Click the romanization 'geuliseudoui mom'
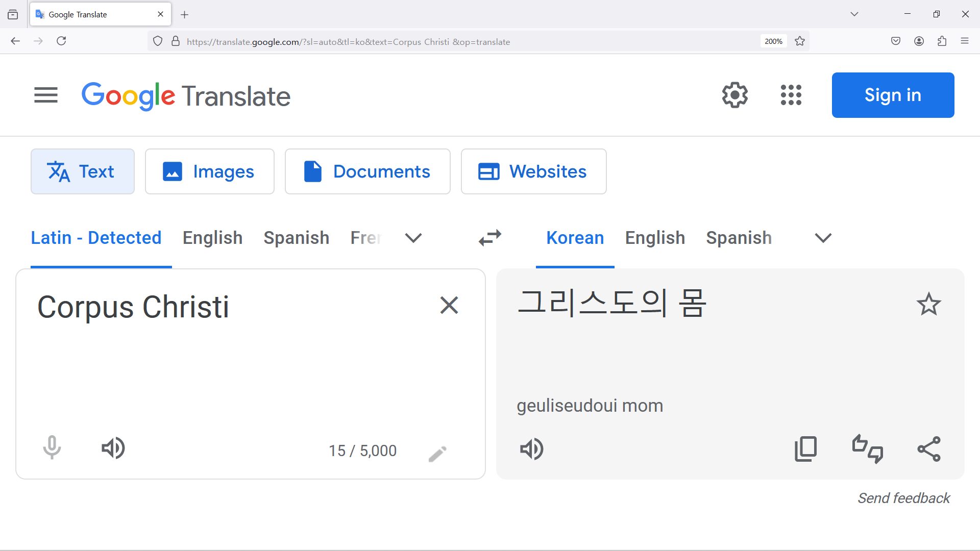 point(590,406)
